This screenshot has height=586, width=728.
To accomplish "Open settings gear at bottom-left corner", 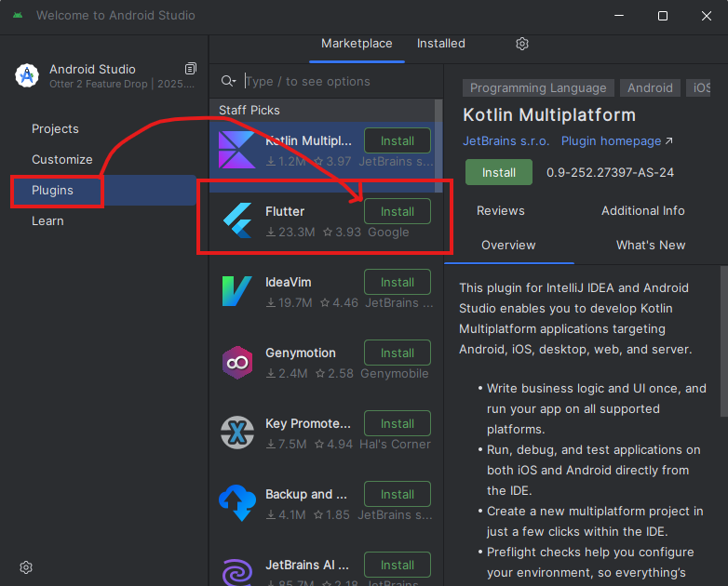I will click(26, 567).
